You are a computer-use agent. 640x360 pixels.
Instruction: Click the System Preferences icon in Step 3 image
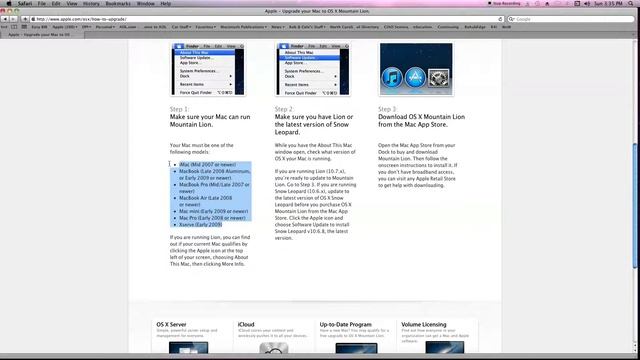point(438,78)
